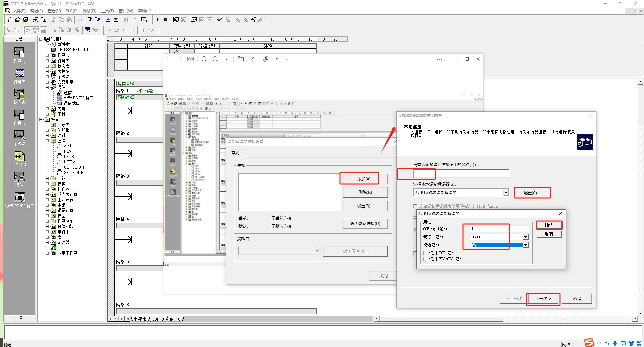644x347 pixels.
Task: Enable the 使用 RTS/CTS checkbox
Action: (425, 259)
